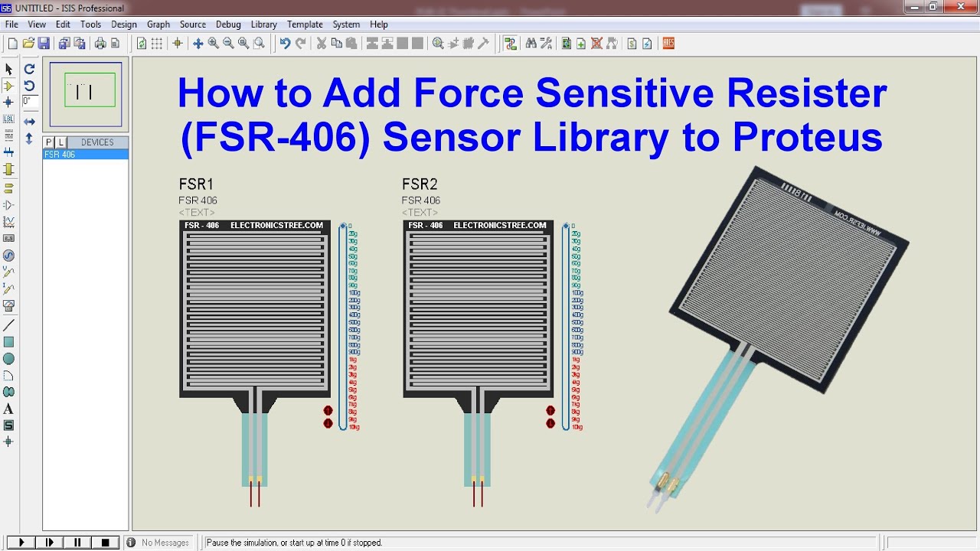This screenshot has height=551, width=980.
Task: View bill of materials report
Action: (x=632, y=44)
